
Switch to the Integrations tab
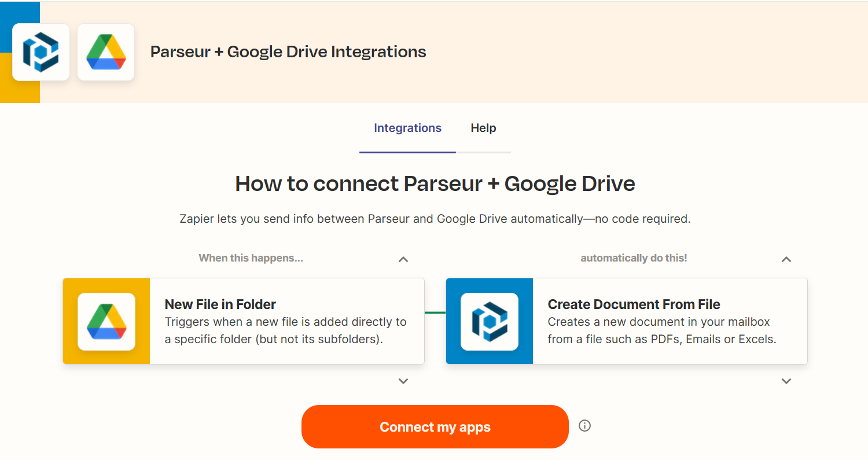pos(407,128)
